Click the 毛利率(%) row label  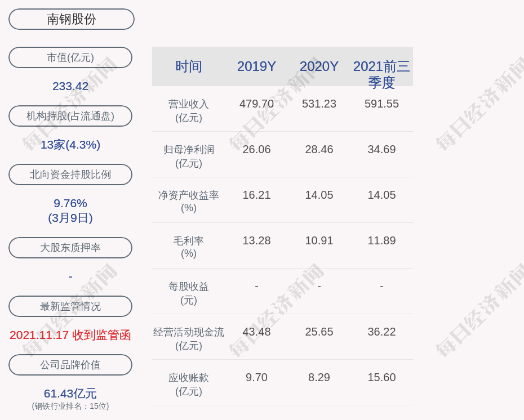189,247
